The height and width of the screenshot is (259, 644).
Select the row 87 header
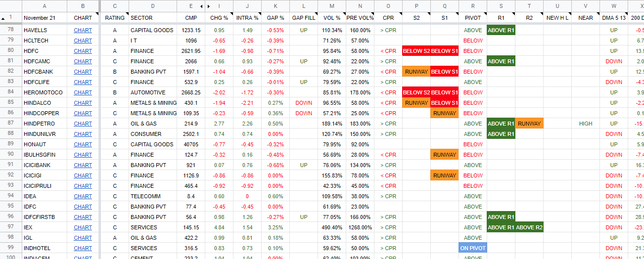click(11, 124)
